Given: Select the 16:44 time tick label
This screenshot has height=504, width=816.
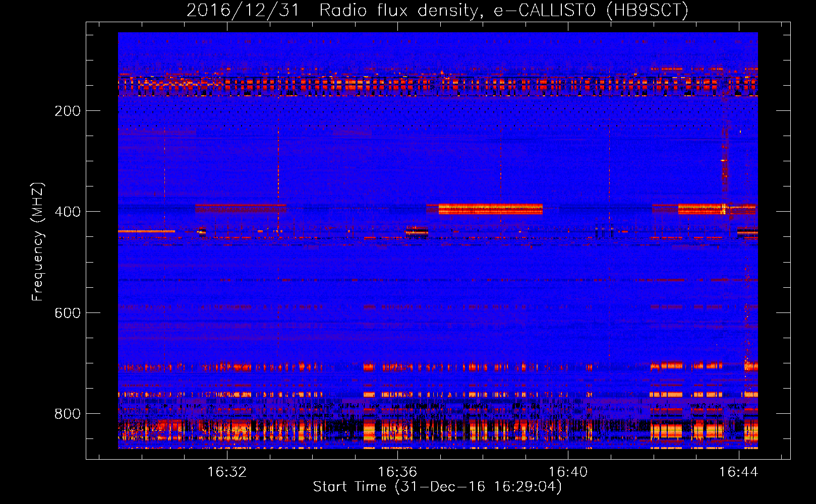Looking at the screenshot, I should point(738,472).
